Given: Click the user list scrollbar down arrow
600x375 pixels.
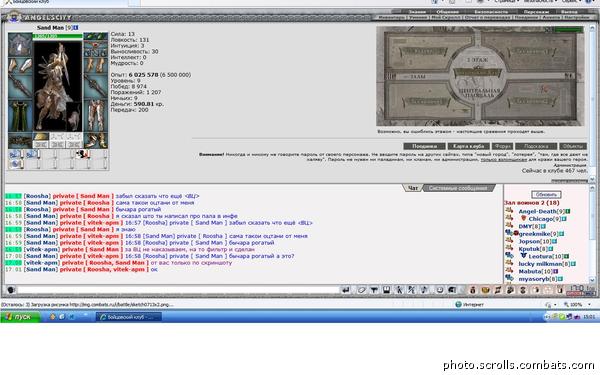Looking at the screenshot, I should pyautogui.click(x=592, y=280).
